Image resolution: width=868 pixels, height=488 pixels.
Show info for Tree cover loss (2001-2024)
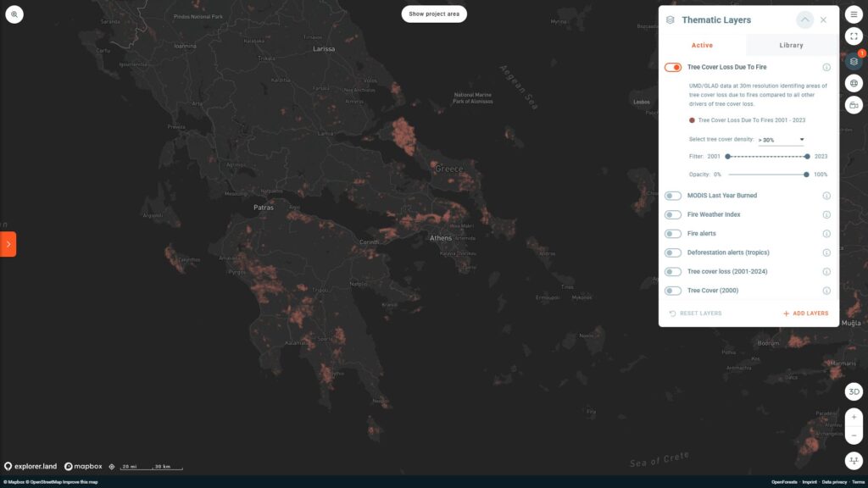tap(826, 272)
